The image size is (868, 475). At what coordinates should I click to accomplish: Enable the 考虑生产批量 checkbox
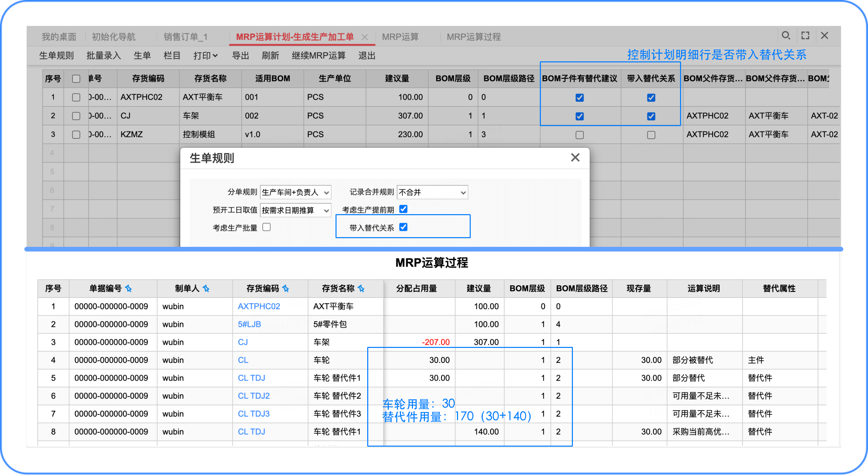[266, 227]
